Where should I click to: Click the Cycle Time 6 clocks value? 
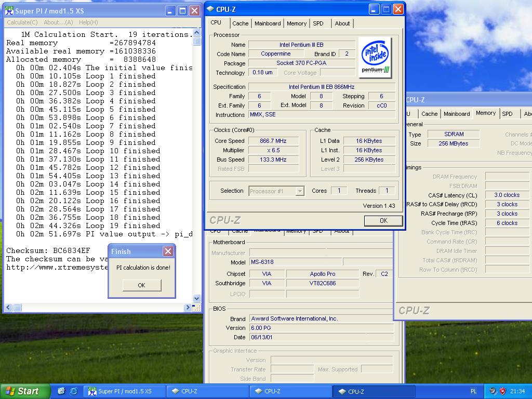(507, 223)
